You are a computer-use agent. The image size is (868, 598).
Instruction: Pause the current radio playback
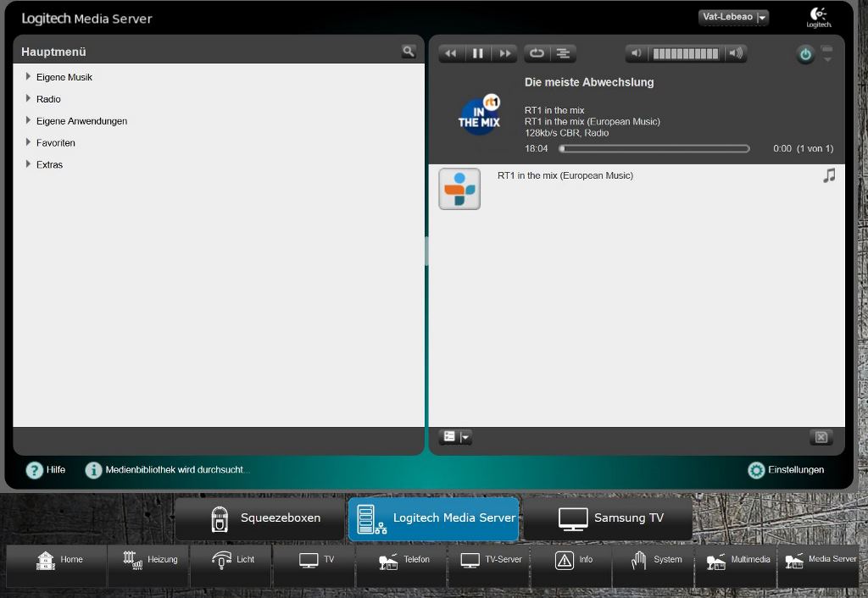coord(478,53)
